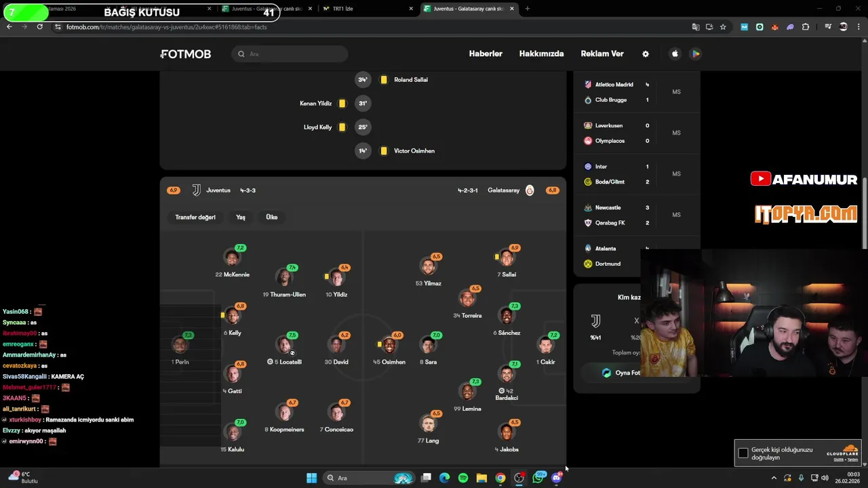This screenshot has width=868, height=488.
Task: Open Locatelli's player photo
Action: pos(284,345)
